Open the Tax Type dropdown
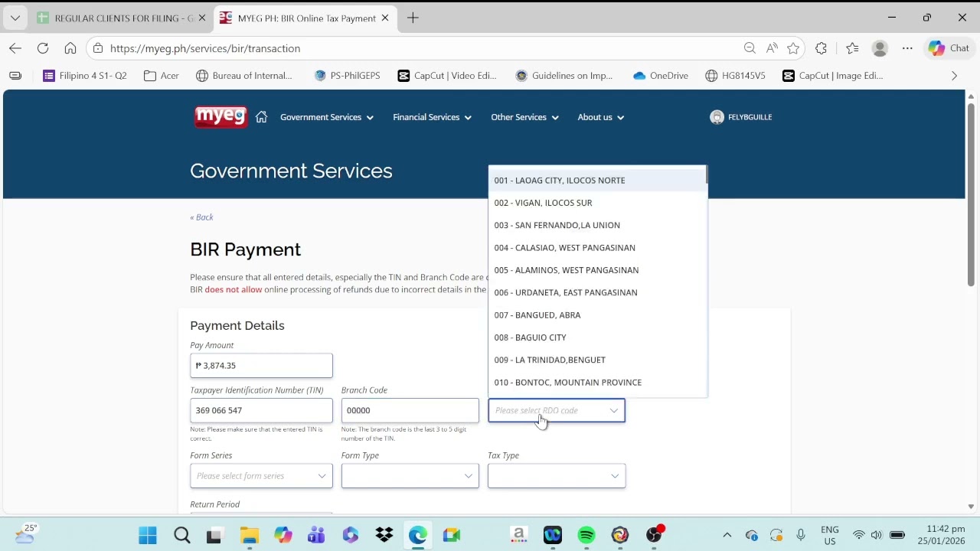This screenshot has width=980, height=551. pyautogui.click(x=557, y=476)
